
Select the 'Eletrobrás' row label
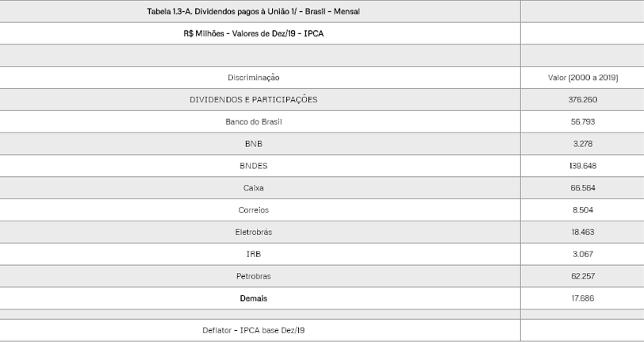[x=253, y=232]
